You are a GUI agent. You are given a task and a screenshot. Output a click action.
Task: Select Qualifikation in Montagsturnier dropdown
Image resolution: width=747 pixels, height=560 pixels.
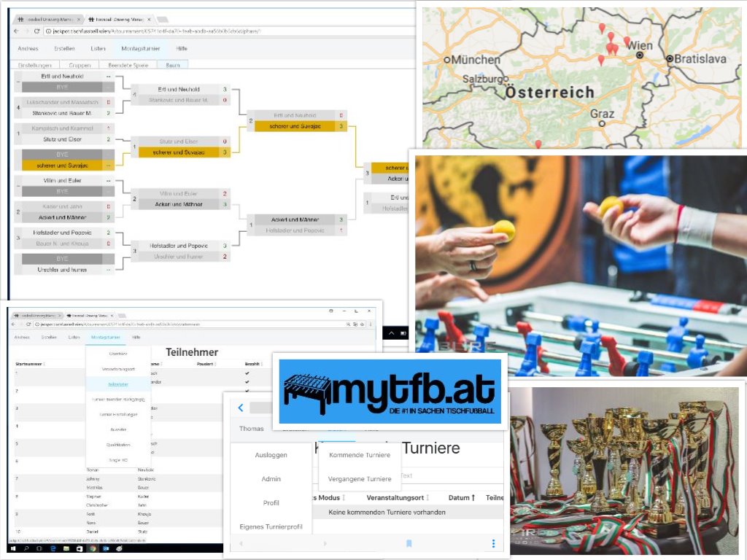point(118,445)
